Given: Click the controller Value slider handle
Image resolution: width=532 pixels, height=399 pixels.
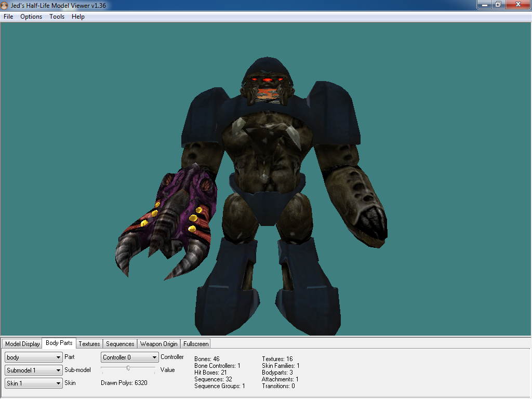Looking at the screenshot, I should click(x=128, y=368).
